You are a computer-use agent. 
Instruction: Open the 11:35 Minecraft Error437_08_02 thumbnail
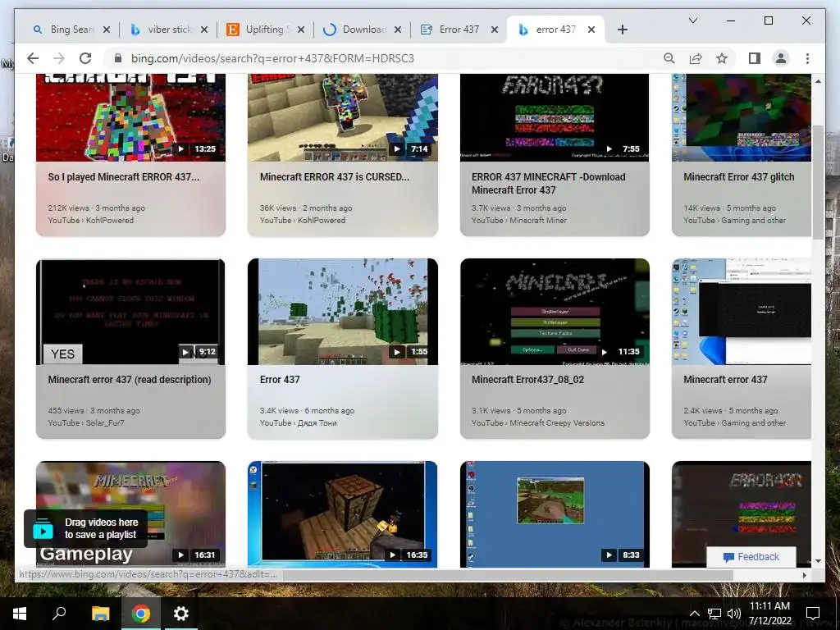coord(555,312)
